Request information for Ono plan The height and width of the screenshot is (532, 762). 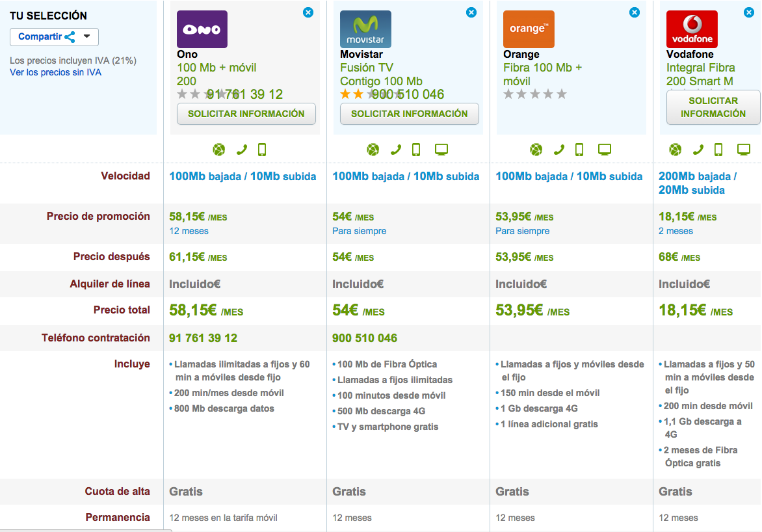[x=246, y=114]
